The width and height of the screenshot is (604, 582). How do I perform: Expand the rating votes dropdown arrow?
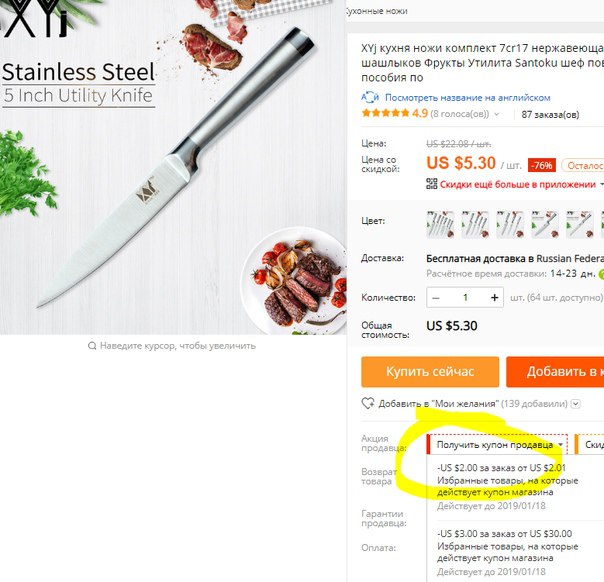point(497,114)
